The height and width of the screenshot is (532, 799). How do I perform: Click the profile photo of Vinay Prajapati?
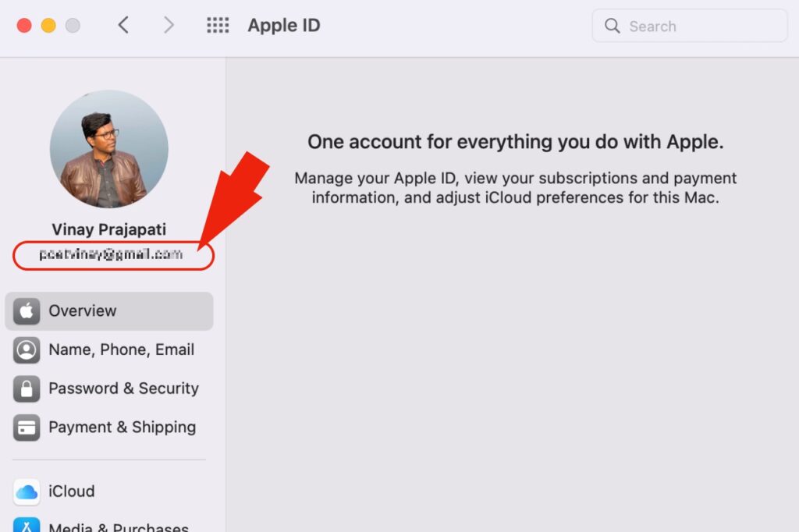click(109, 149)
